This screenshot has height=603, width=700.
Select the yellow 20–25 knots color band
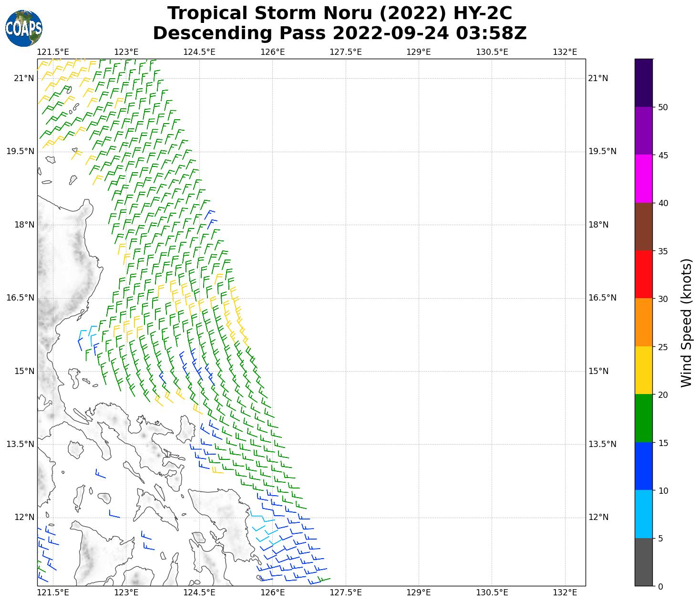643,371
